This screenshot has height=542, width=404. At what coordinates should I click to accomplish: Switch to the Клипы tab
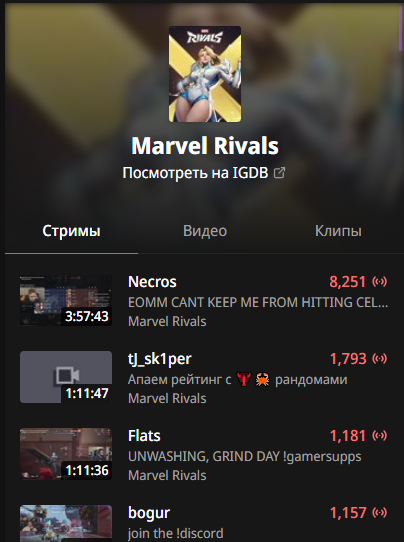tap(338, 231)
